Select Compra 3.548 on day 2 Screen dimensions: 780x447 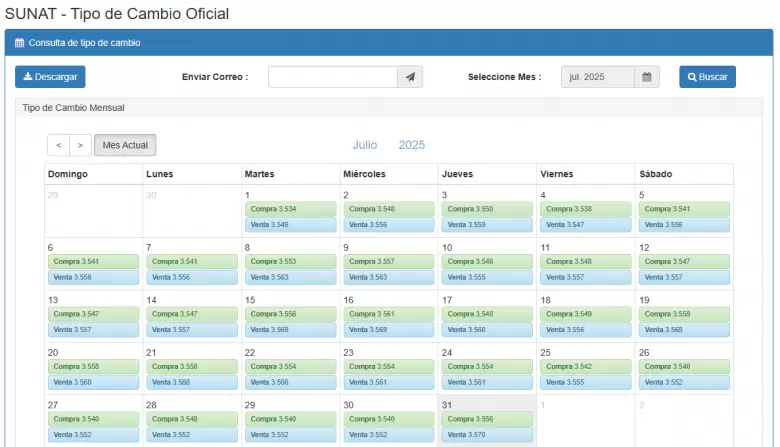389,209
